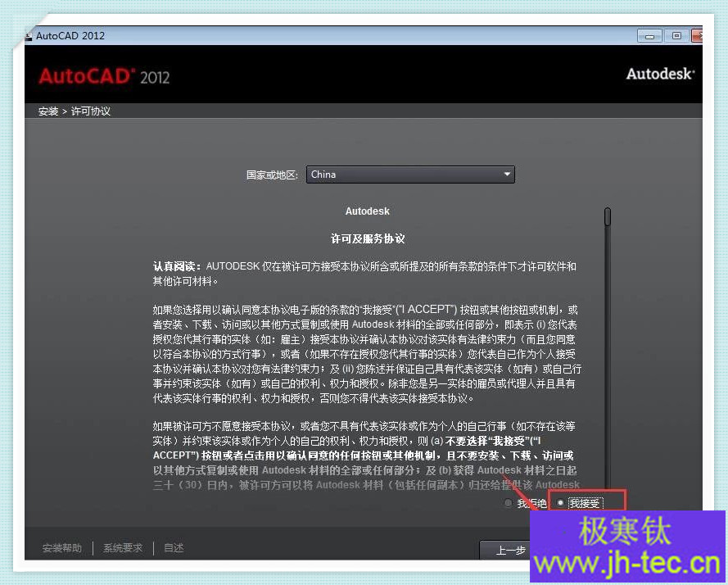Select the 我接受 radio button
Viewport: 728px width, 585px height.
coord(561,503)
